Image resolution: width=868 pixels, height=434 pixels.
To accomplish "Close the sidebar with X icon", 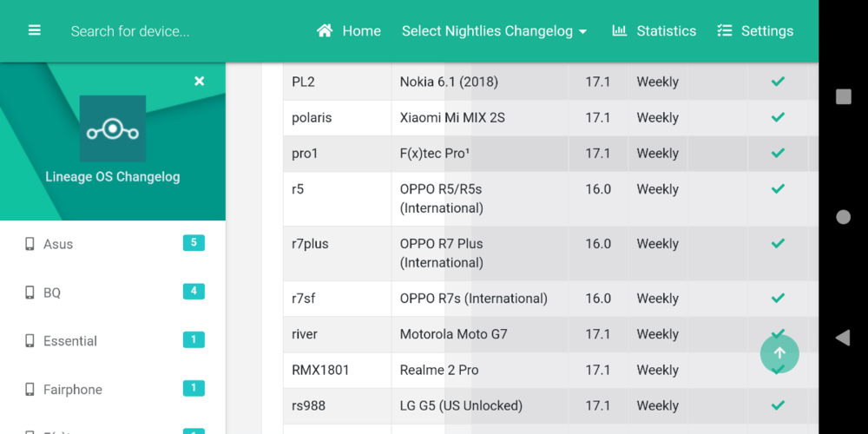I will [x=200, y=81].
